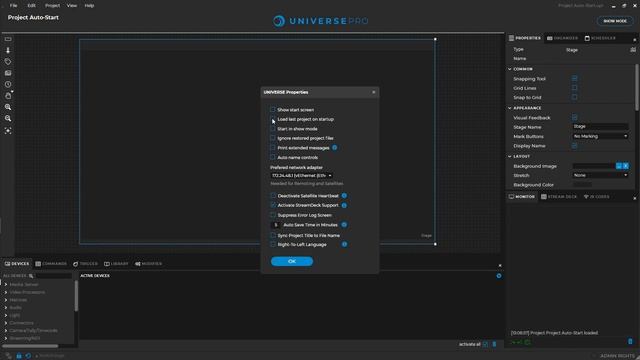Open the File menu
Screen dimensions: 640x360
click(x=13, y=6)
